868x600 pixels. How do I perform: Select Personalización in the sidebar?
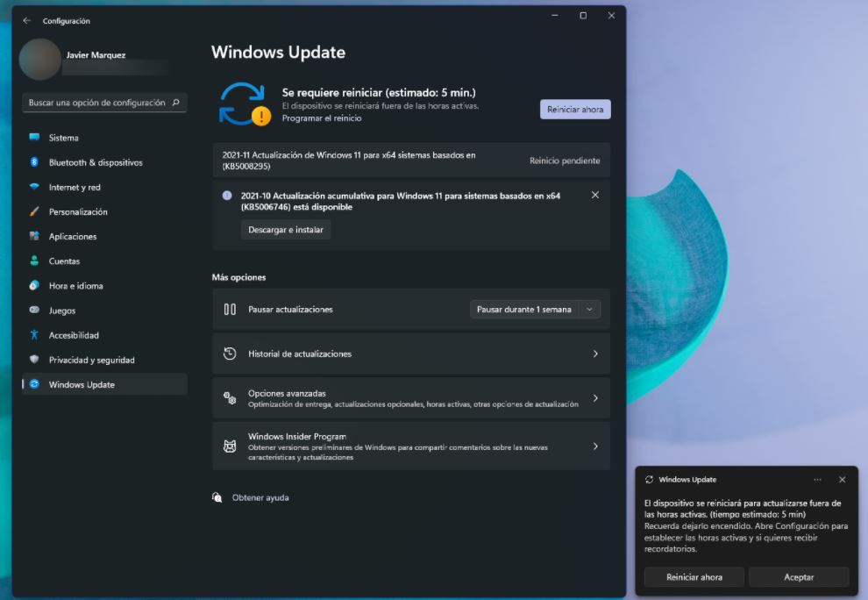(104, 211)
